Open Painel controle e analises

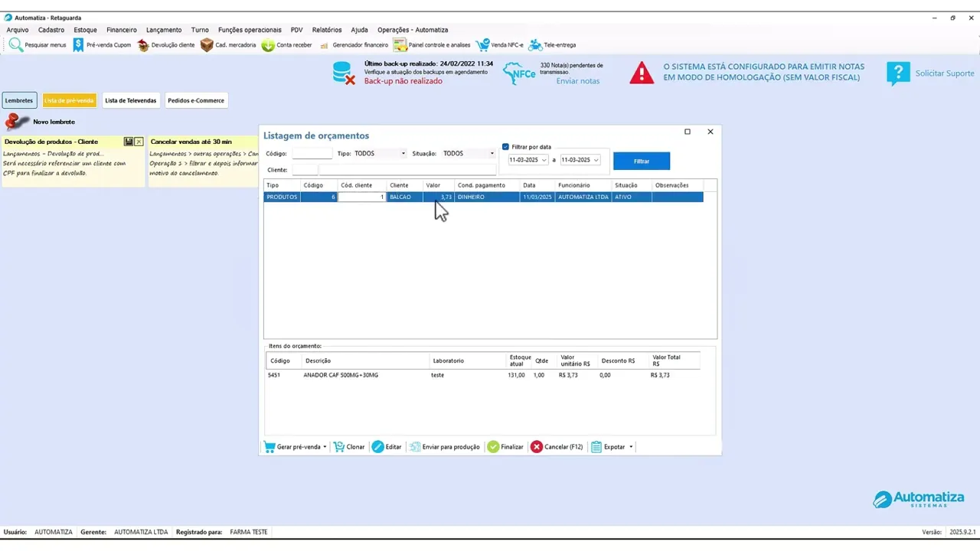[432, 45]
